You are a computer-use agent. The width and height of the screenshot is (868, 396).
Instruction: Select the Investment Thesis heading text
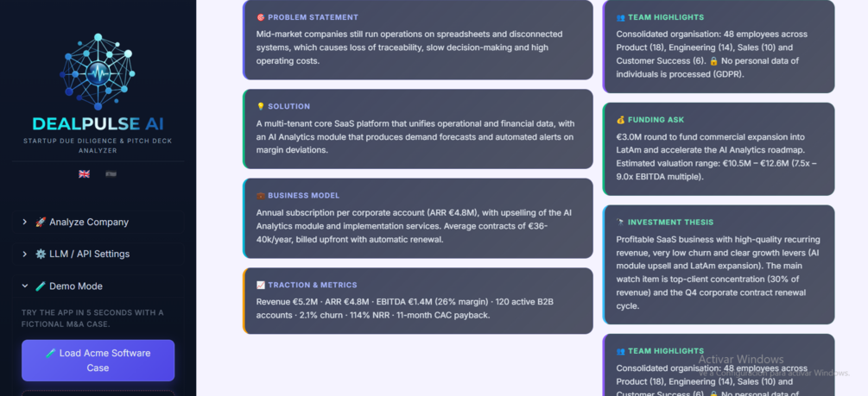[x=670, y=222]
